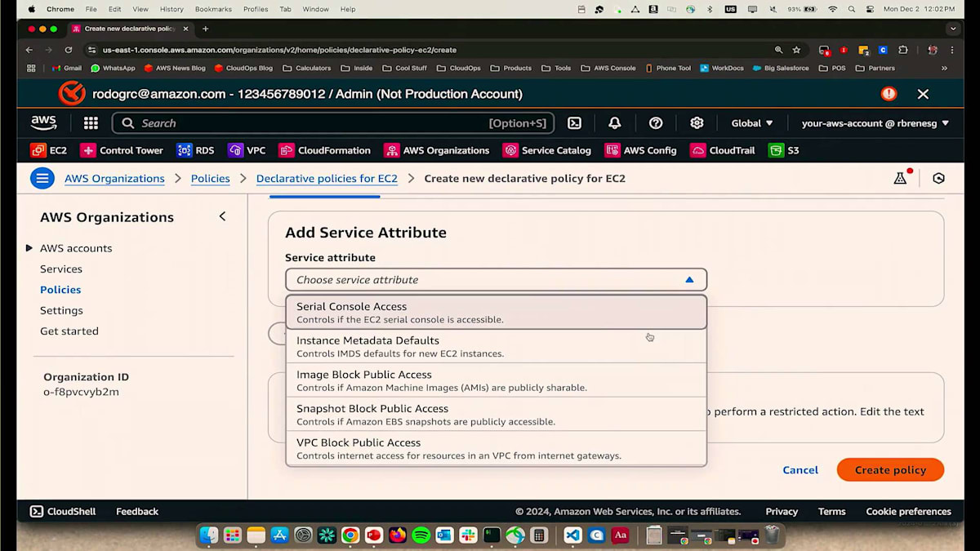
Task: Click the red alert icon in the banner
Action: (889, 94)
